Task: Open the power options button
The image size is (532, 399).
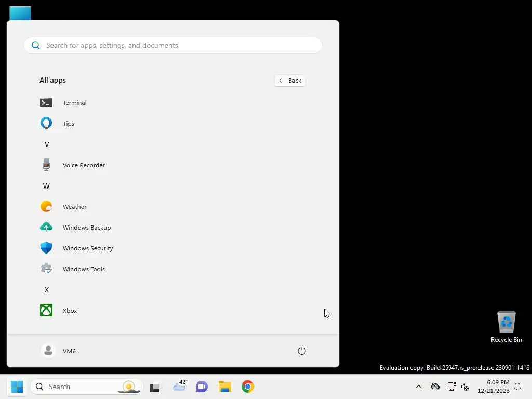Action: point(302,351)
